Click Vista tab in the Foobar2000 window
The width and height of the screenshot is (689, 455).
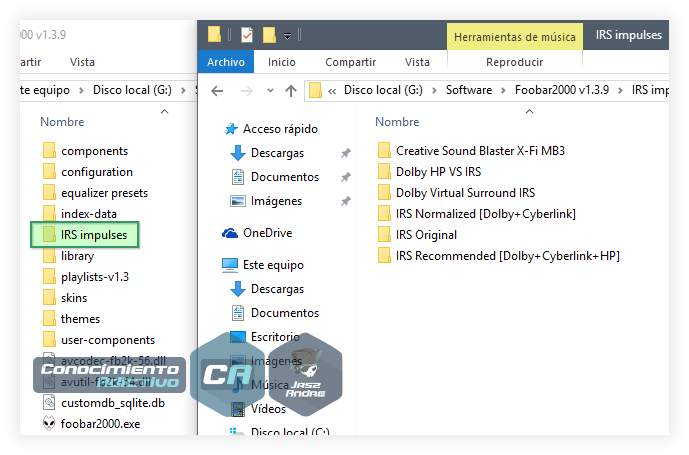tap(82, 62)
